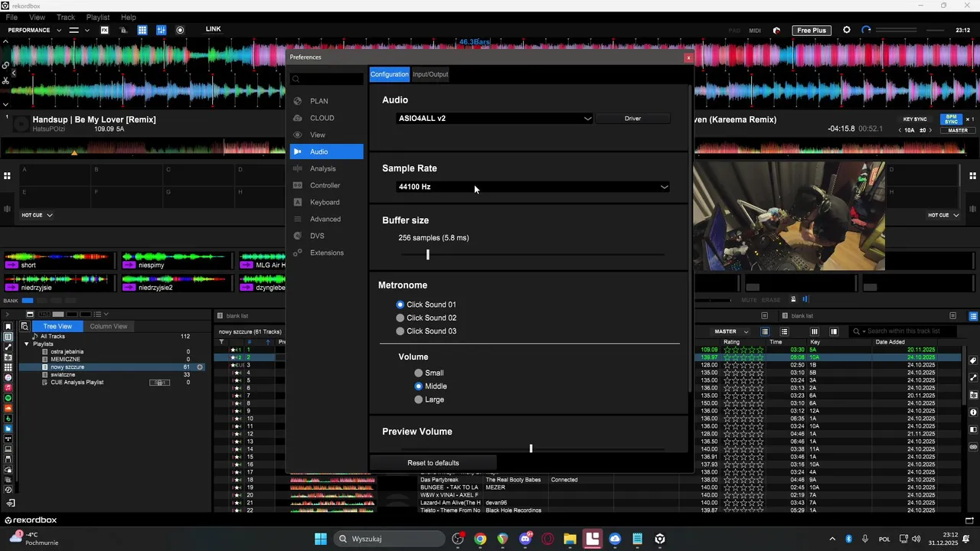Open the Windows Start menu
This screenshot has width=980, height=551.
(321, 539)
